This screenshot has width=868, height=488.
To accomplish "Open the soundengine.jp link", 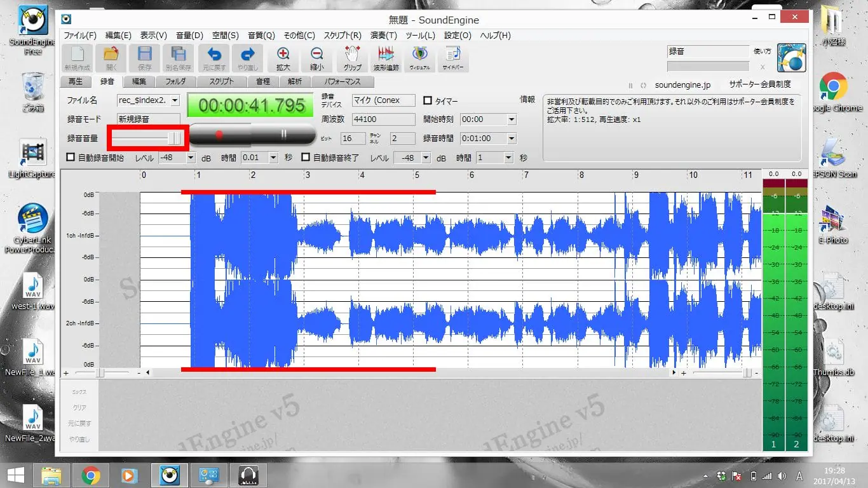I will pyautogui.click(x=682, y=85).
